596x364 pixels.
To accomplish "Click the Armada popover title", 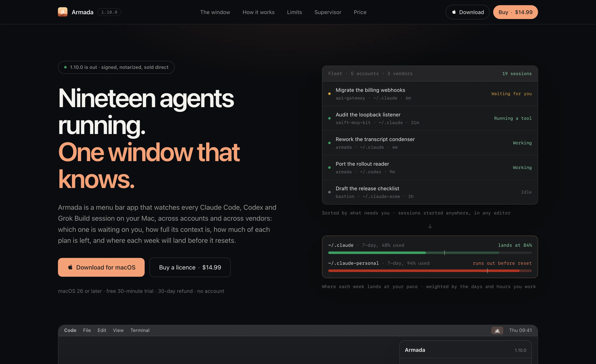I will pyautogui.click(x=415, y=350).
